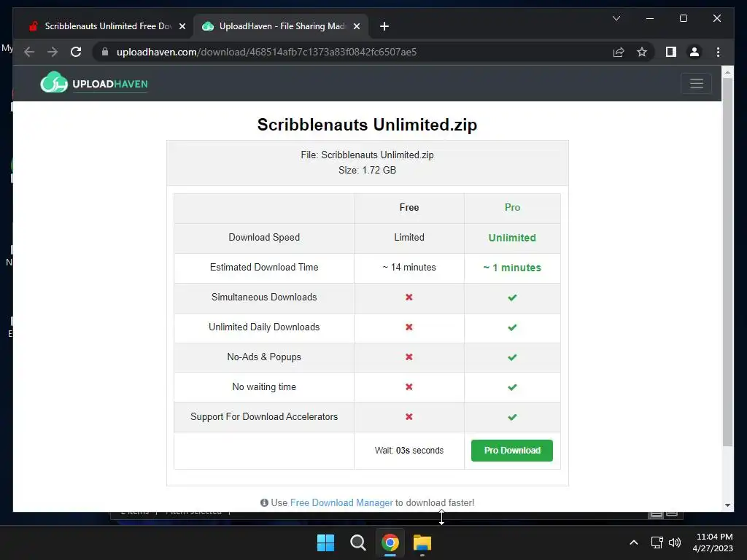Open the taskbar network status icon
This screenshot has width=747, height=560.
pos(657,542)
